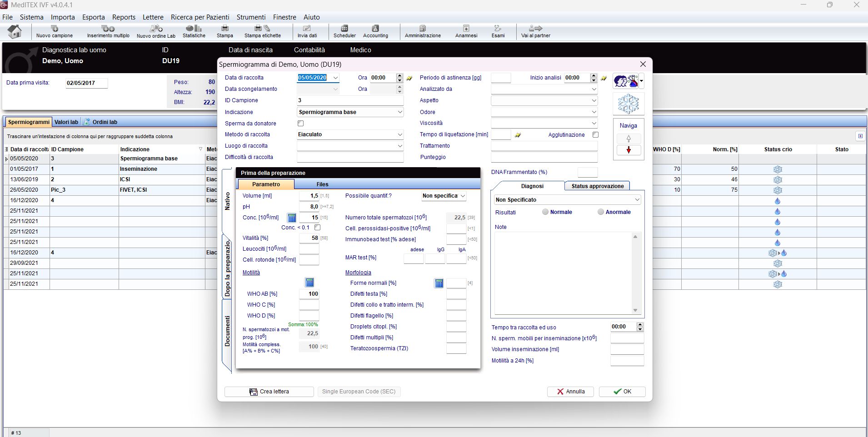Open the Morfologia calculator icon

coord(439,283)
